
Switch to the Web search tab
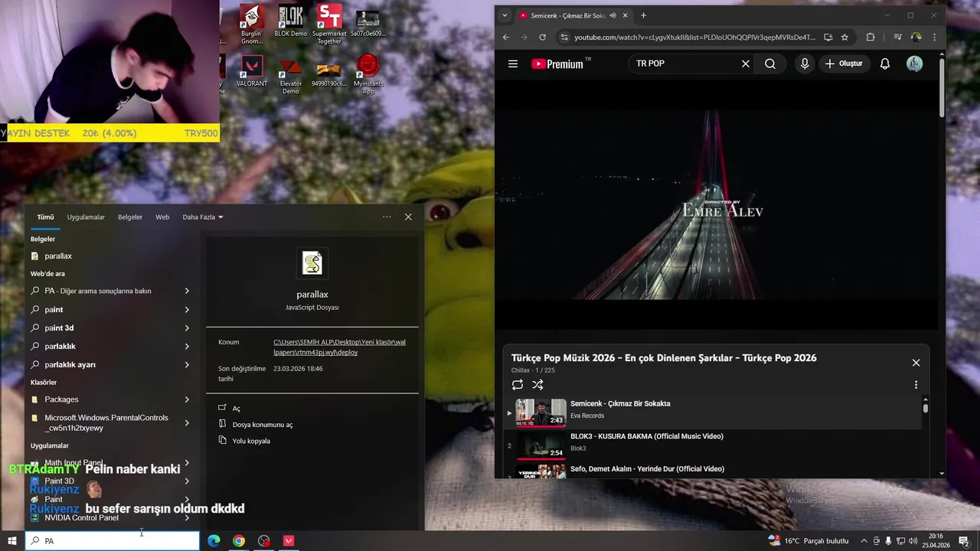(162, 217)
